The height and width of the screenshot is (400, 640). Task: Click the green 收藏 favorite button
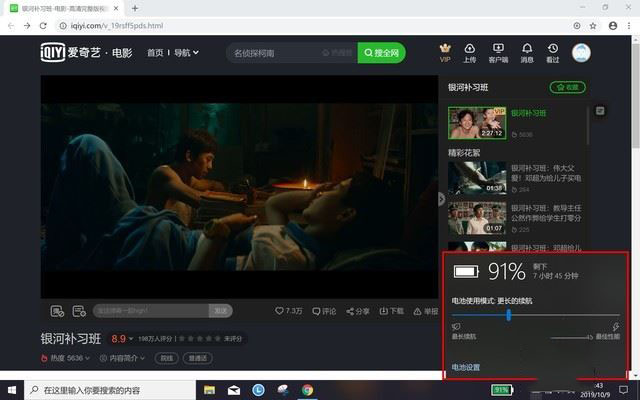click(568, 87)
